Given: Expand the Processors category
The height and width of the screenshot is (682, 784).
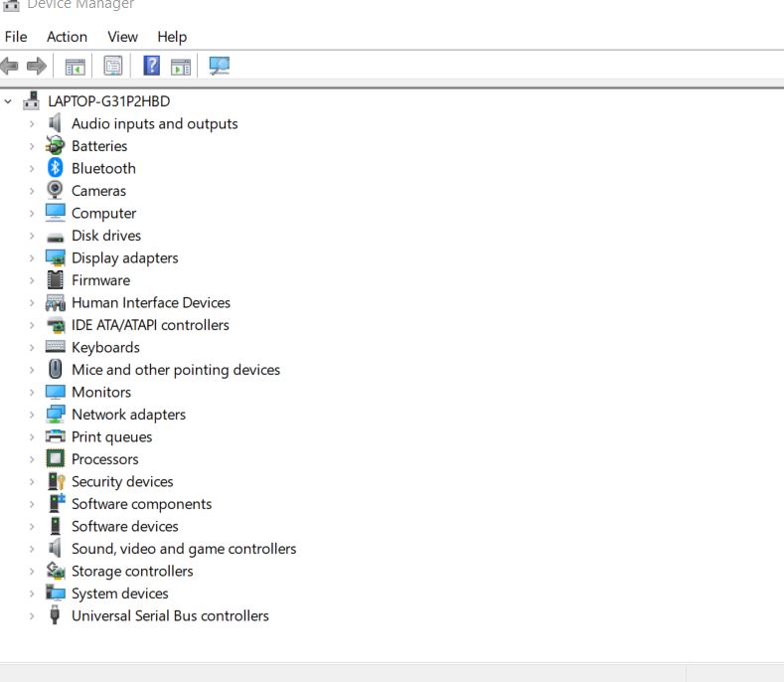Looking at the screenshot, I should (x=32, y=459).
